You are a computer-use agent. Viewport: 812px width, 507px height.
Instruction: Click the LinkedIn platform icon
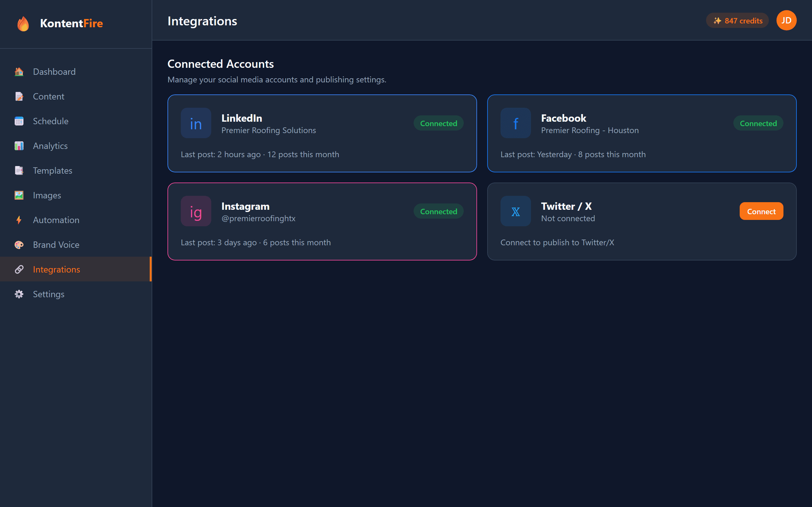(x=196, y=123)
